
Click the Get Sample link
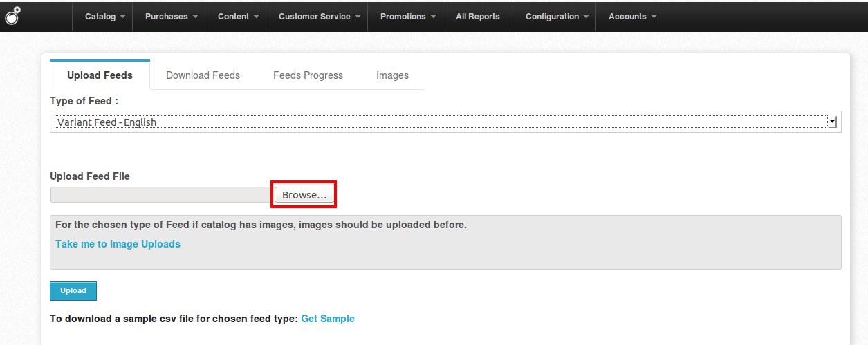pos(328,319)
